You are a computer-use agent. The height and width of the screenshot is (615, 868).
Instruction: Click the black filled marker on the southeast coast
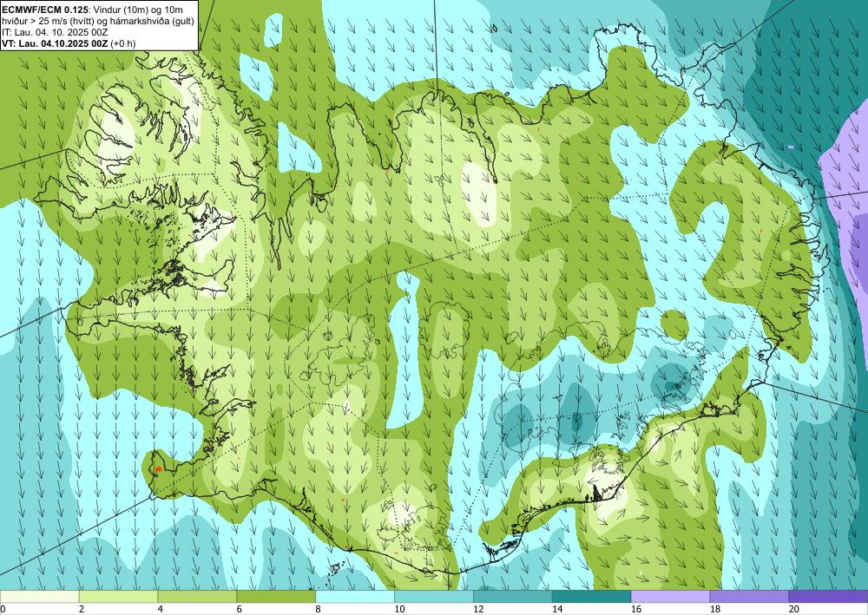tap(595, 492)
